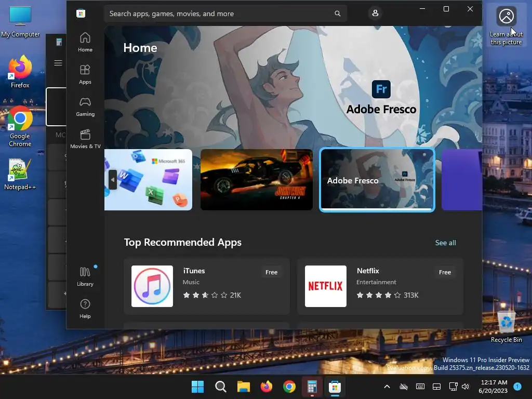Open the touch keyboard tray icon
This screenshot has height=399, width=532.
[x=420, y=387]
